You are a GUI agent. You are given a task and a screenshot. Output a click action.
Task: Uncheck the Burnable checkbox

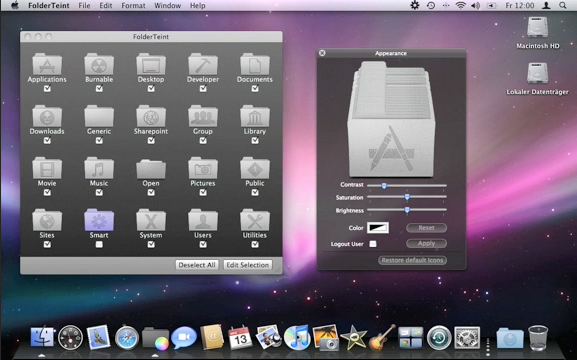(x=99, y=89)
